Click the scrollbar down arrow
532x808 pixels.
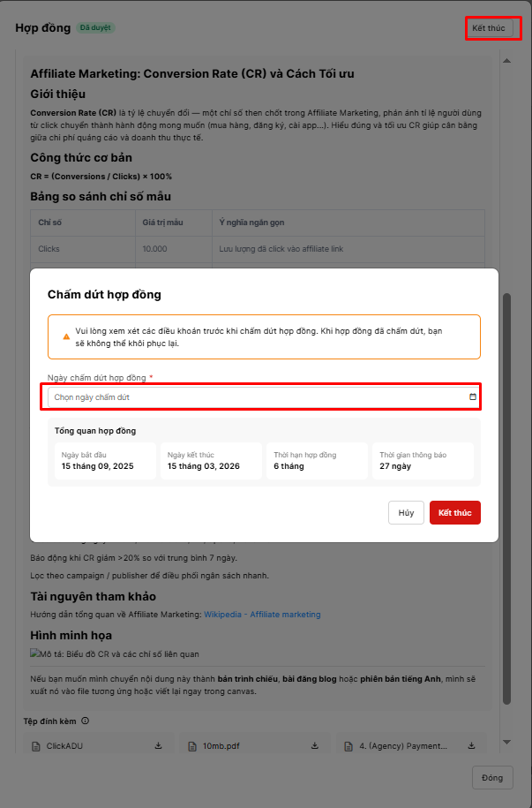506,742
